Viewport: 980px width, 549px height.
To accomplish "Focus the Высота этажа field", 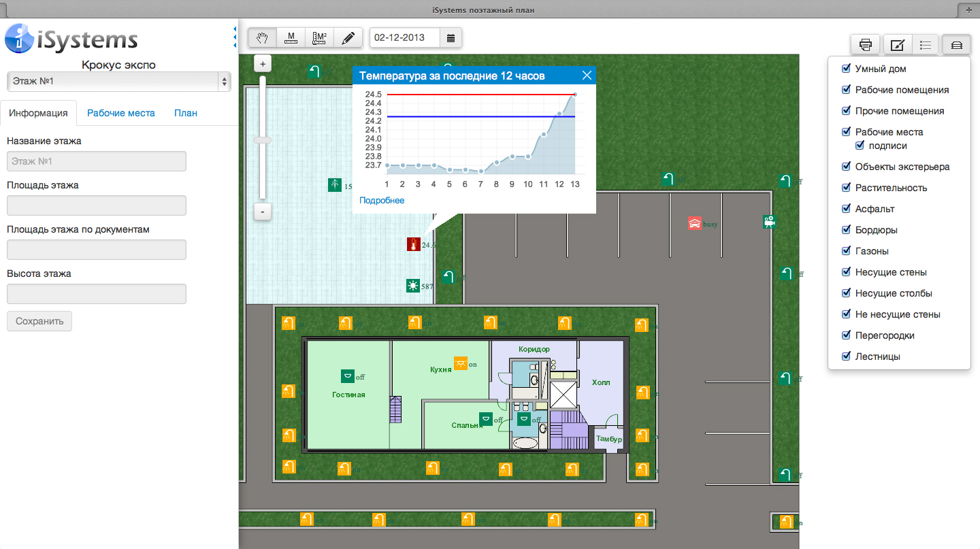I will [97, 294].
